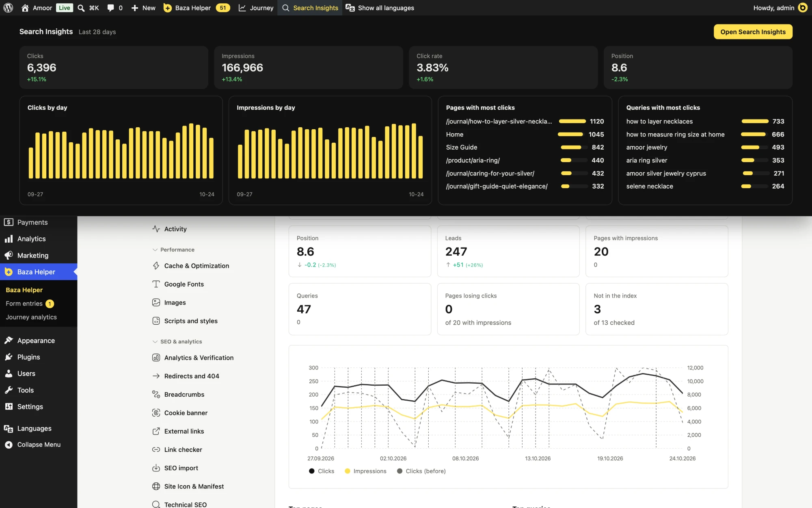812x508 pixels.
Task: Collapse the Performance section chevron
Action: (x=155, y=250)
